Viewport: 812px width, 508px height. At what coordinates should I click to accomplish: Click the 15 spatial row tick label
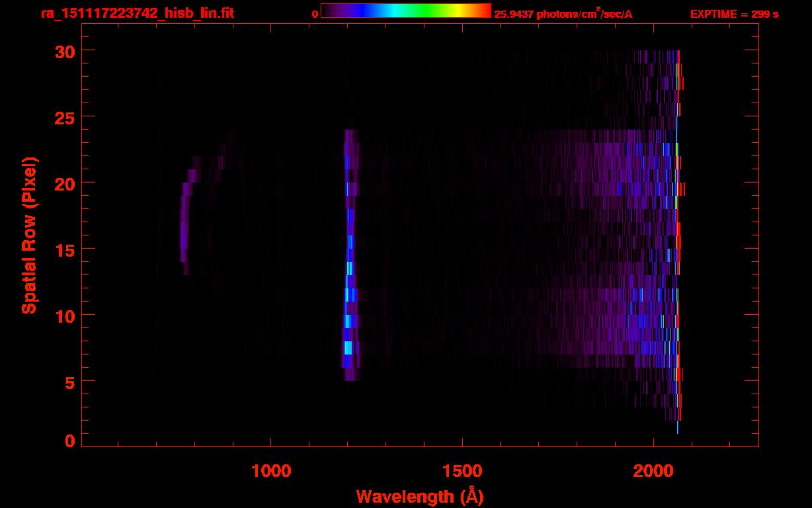click(64, 249)
